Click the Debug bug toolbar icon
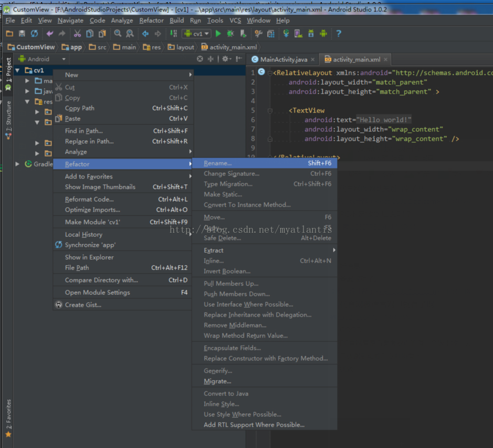The width and height of the screenshot is (493, 448). click(x=230, y=33)
